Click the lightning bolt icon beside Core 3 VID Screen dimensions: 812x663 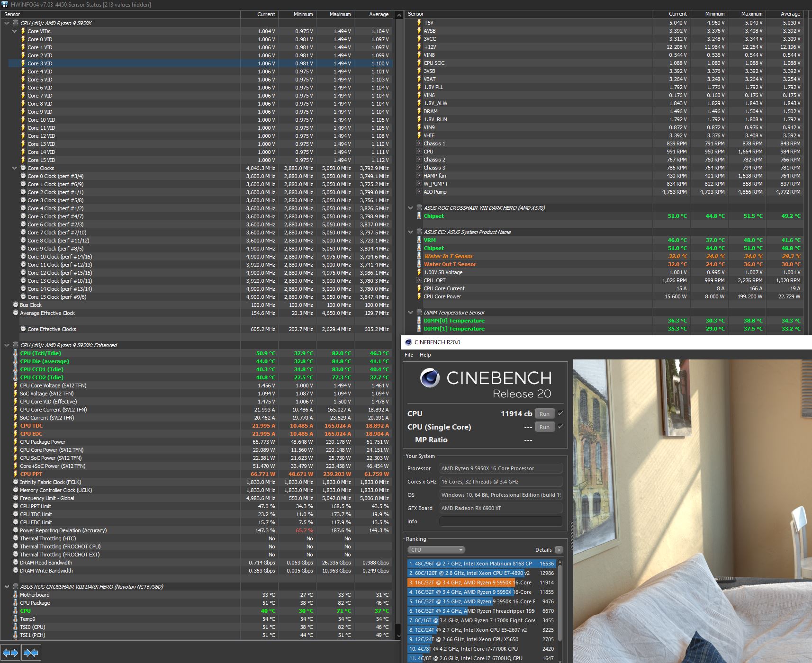tap(23, 63)
